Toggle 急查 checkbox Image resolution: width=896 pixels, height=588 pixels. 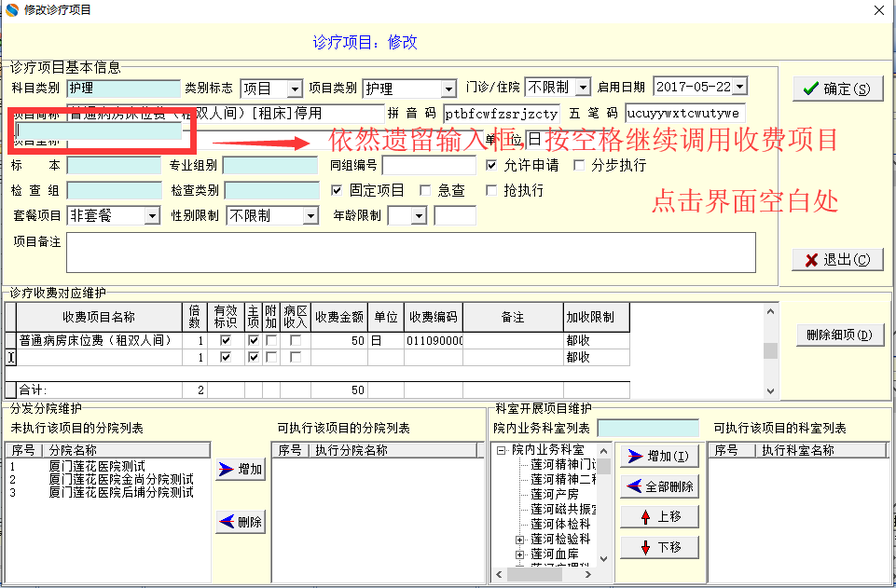click(x=425, y=190)
